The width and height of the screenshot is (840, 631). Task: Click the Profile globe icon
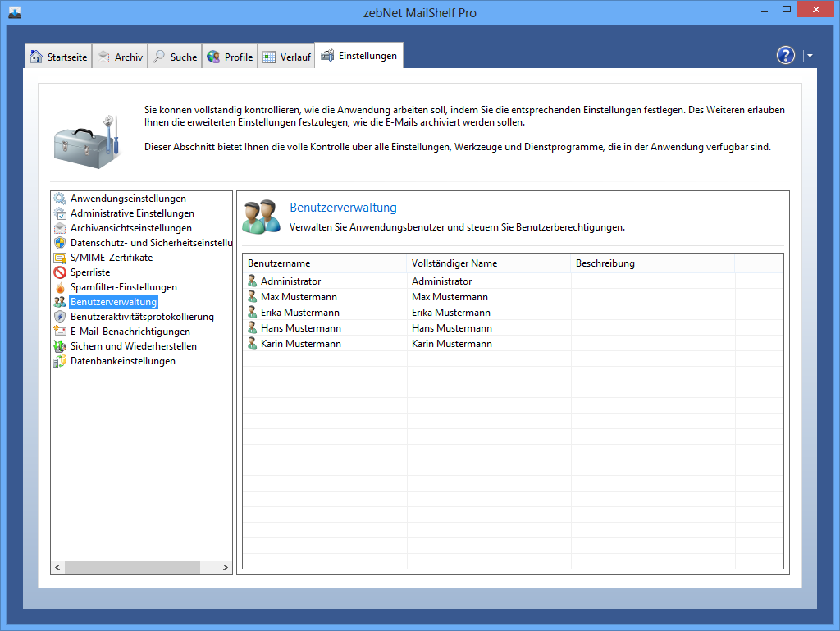pyautogui.click(x=213, y=57)
